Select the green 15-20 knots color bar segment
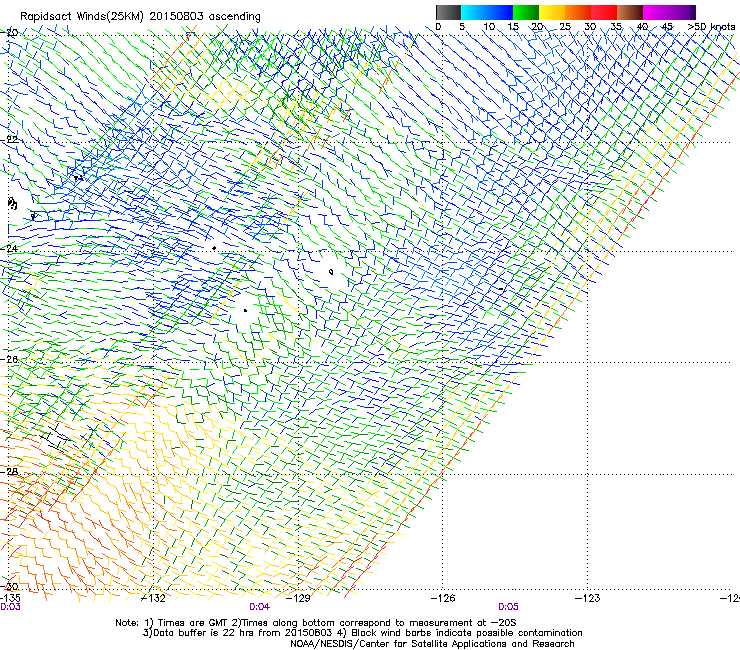Screen dimensions: 740x650 click(526, 12)
